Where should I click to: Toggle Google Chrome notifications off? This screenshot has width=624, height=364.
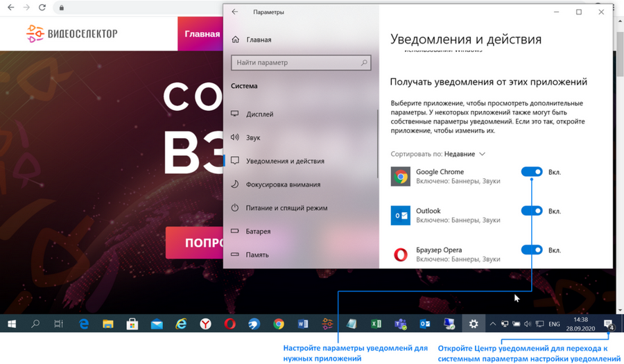532,172
